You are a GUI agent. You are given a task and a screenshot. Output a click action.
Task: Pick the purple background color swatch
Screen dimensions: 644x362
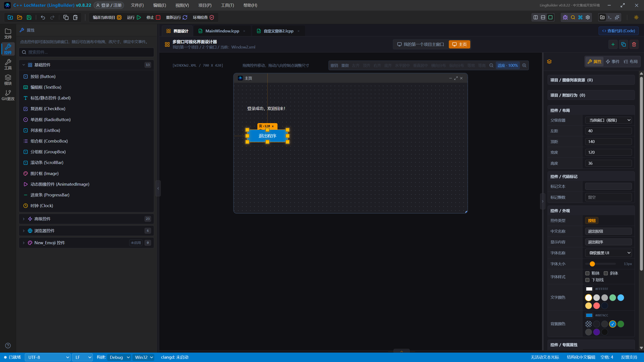point(597,332)
